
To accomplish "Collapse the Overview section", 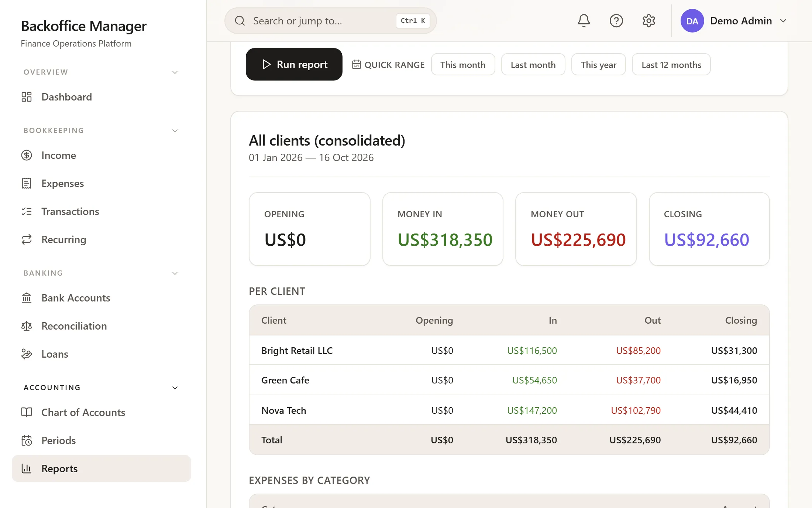I will [x=175, y=72].
